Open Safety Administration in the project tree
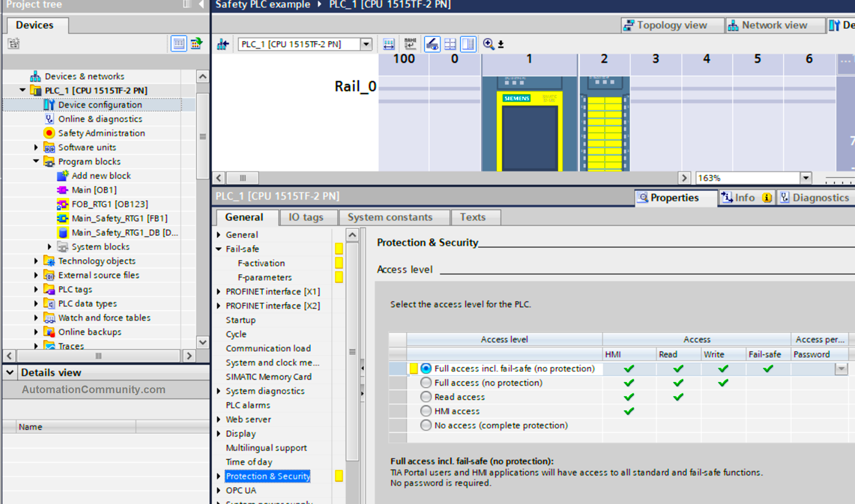 [x=102, y=133]
